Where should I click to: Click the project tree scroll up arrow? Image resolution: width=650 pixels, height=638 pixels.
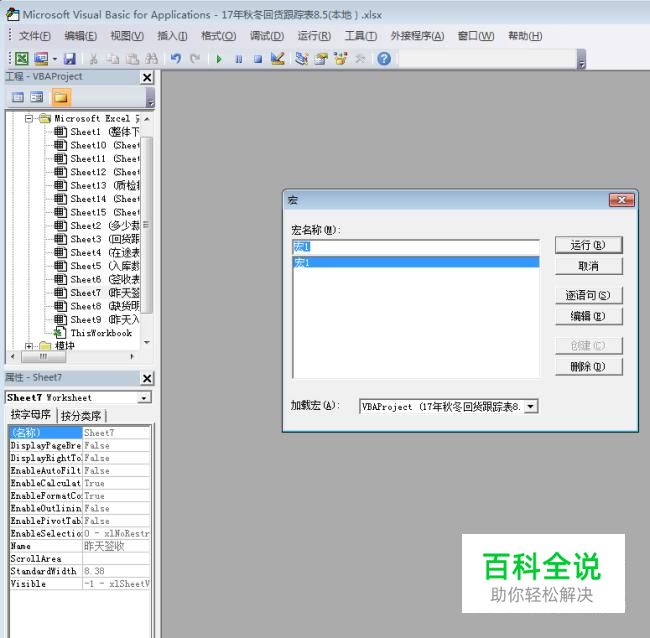pyautogui.click(x=147, y=119)
